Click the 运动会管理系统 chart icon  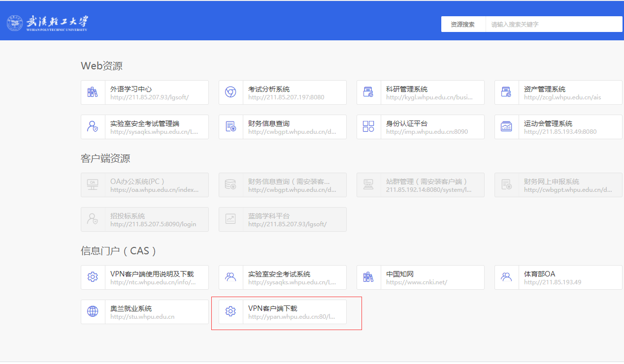pyautogui.click(x=506, y=127)
